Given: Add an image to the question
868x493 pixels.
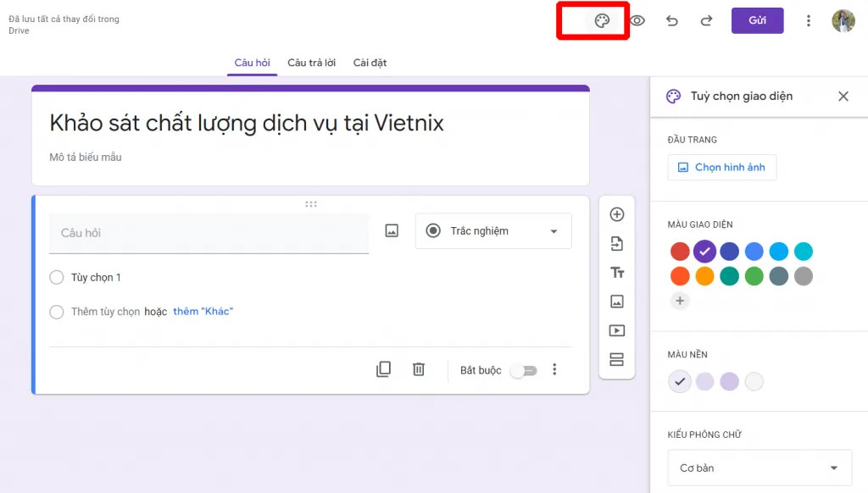Looking at the screenshot, I should click(x=391, y=230).
